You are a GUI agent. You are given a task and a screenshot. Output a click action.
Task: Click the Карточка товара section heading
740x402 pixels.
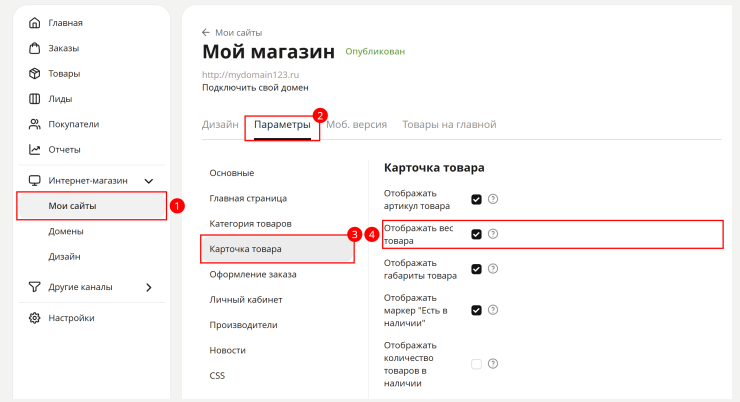tap(434, 168)
